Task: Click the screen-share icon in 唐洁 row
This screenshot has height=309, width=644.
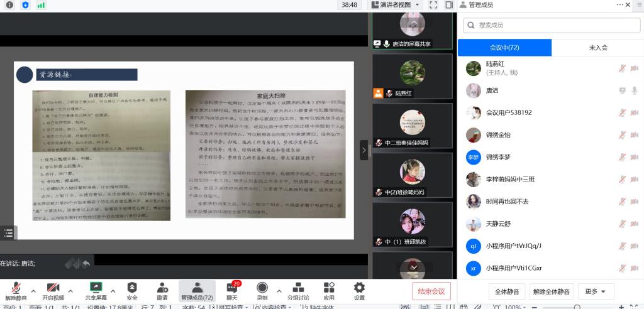Action: point(622,90)
